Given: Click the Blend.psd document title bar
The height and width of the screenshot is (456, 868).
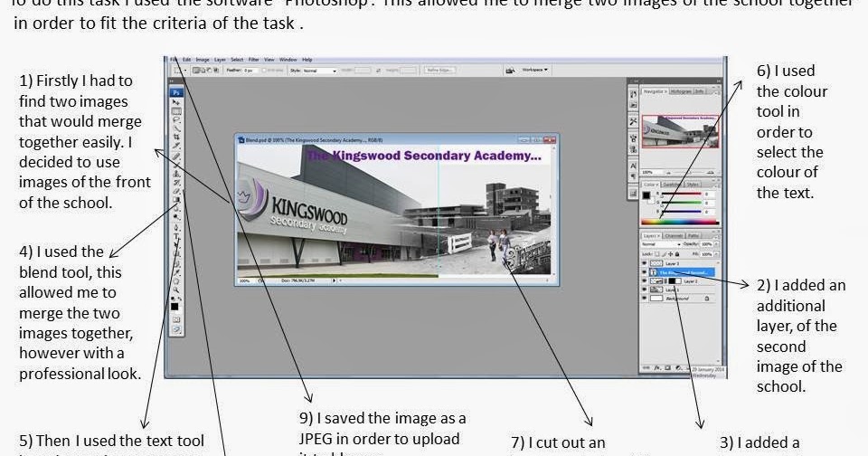Looking at the screenshot, I should tap(396, 140).
